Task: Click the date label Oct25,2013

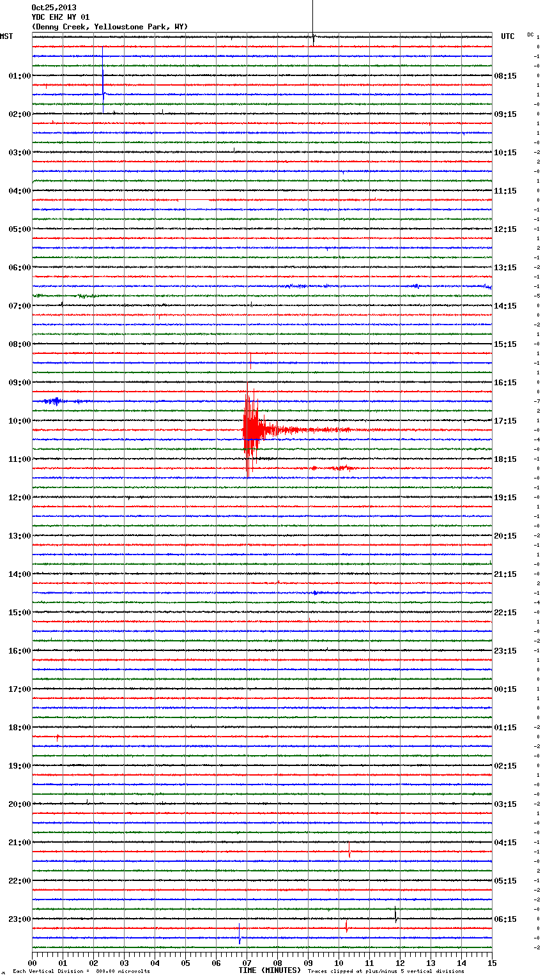Action: 54,8
